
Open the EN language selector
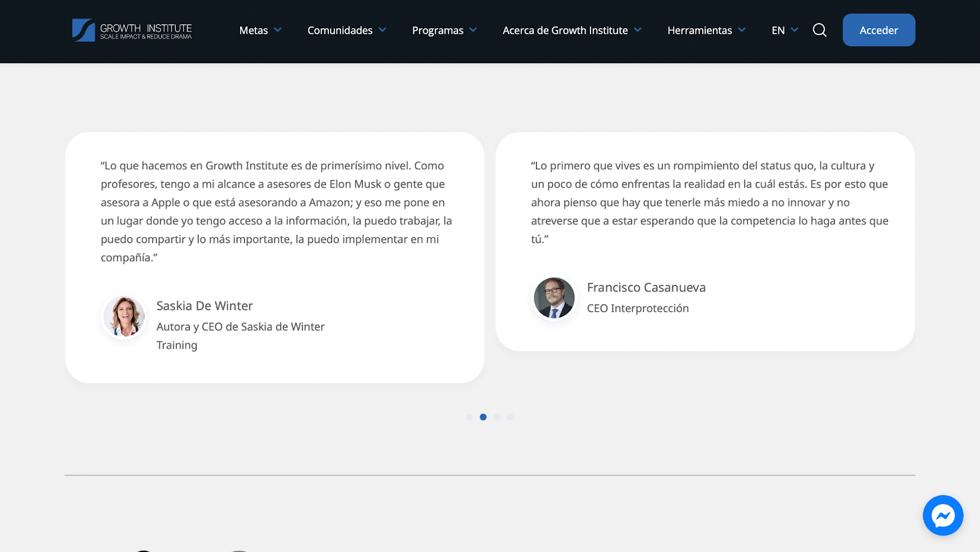[785, 30]
